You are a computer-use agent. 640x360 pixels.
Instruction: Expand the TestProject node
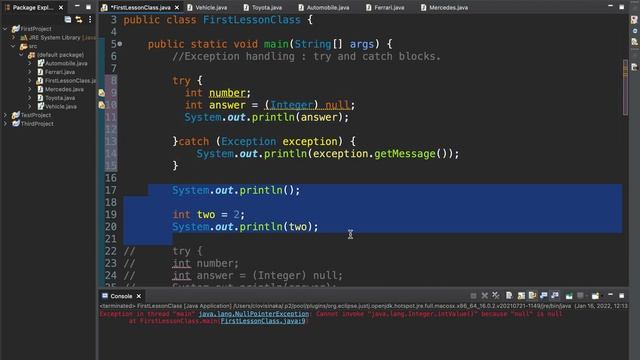click(5, 115)
